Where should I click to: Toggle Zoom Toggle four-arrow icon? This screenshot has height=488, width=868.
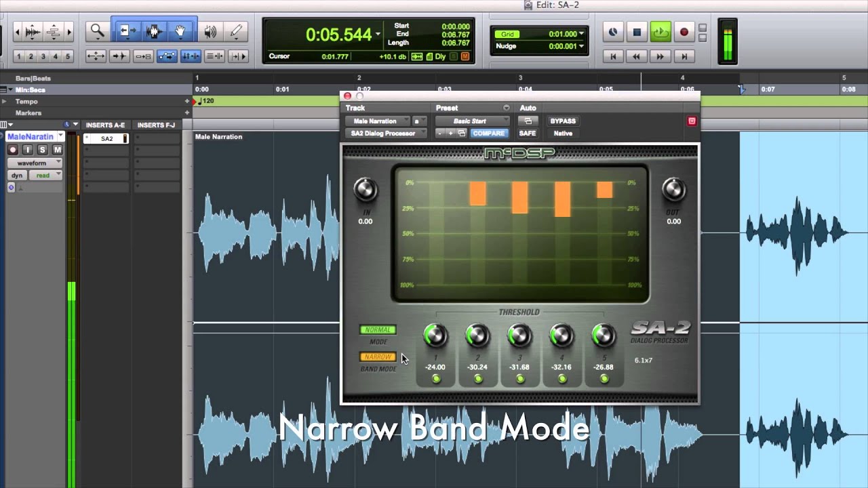[x=96, y=56]
